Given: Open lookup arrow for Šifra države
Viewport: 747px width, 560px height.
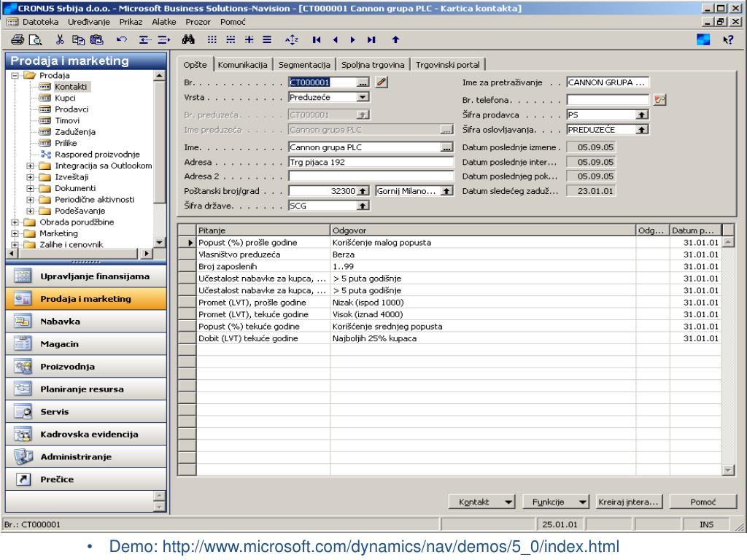Looking at the screenshot, I should click(363, 206).
